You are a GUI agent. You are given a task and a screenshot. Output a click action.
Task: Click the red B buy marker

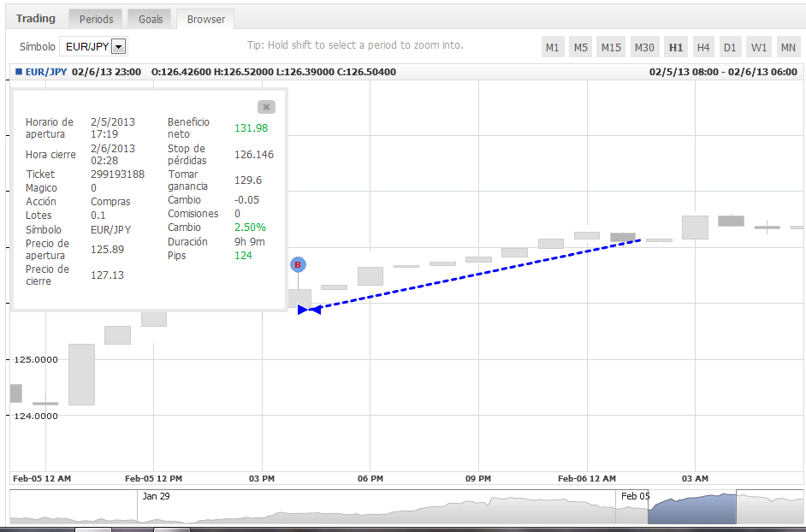[298, 264]
